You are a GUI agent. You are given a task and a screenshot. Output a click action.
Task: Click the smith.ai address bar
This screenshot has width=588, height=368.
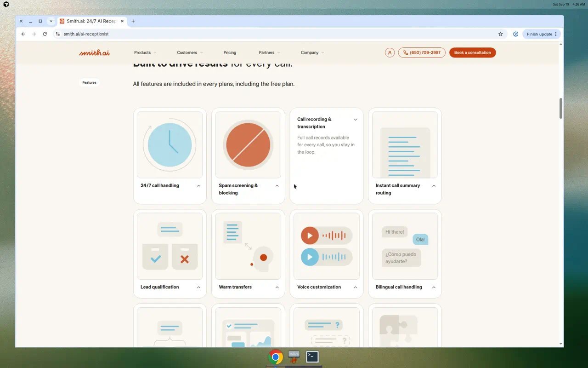[276, 34]
